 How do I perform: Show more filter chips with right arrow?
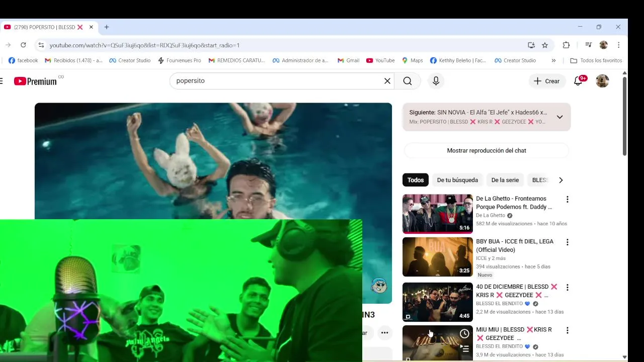[x=560, y=180]
